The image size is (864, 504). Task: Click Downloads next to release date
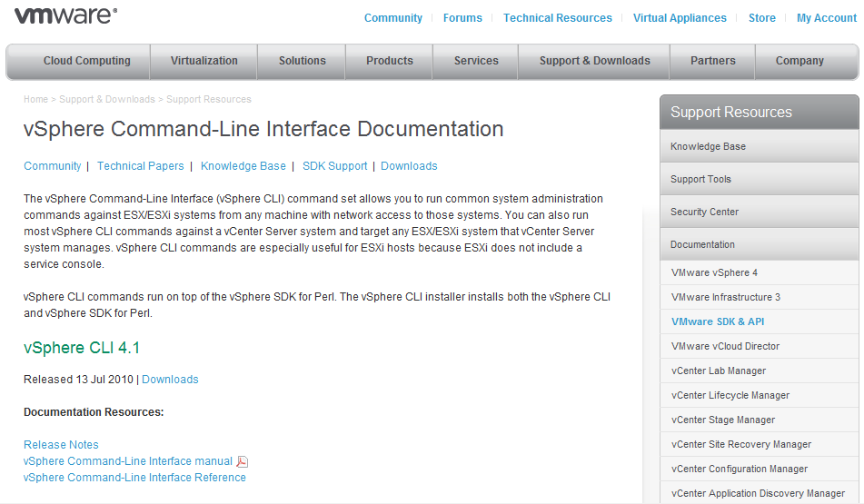[x=170, y=380]
